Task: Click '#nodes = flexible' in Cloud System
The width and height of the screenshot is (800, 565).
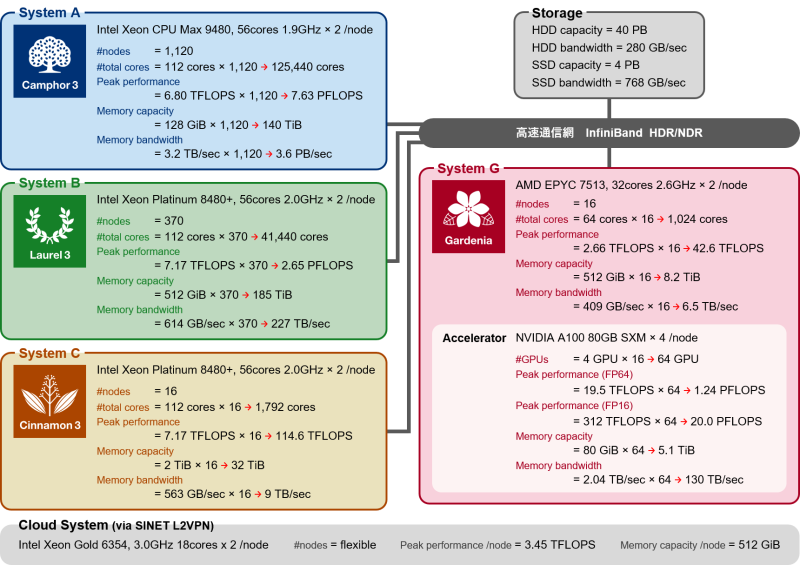Action: (x=335, y=545)
